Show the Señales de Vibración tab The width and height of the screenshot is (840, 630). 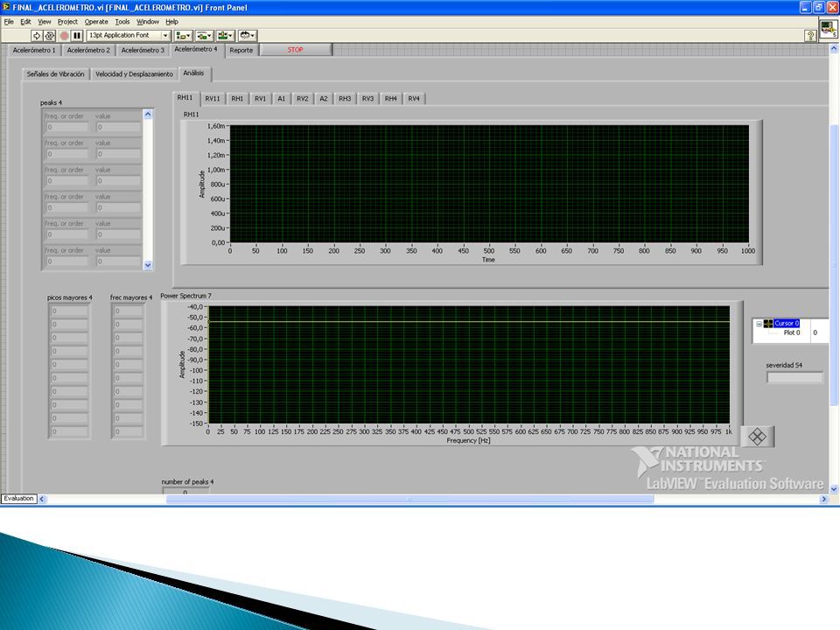(56, 73)
